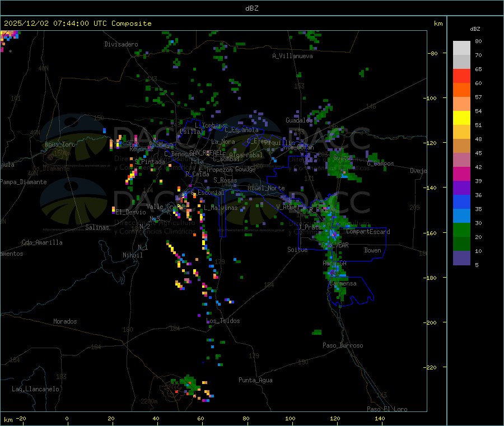Click the Bowen map label
This screenshot has height=426, width=504.
point(372,250)
